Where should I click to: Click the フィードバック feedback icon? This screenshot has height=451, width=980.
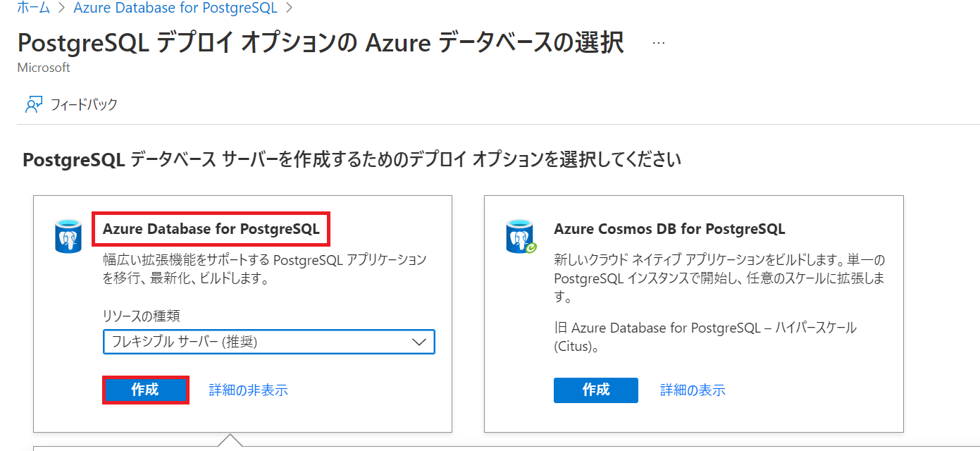pyautogui.click(x=32, y=104)
